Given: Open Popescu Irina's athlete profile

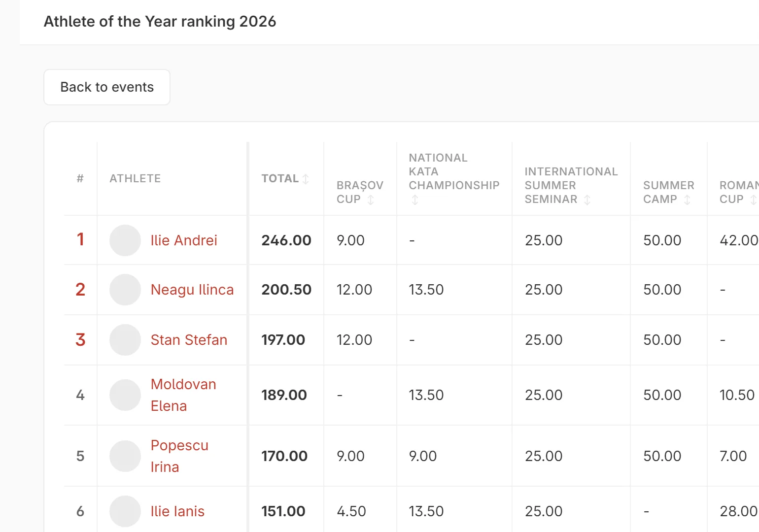Looking at the screenshot, I should [179, 456].
